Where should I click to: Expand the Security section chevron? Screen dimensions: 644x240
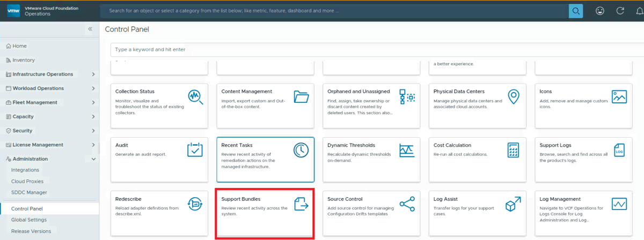click(x=93, y=131)
